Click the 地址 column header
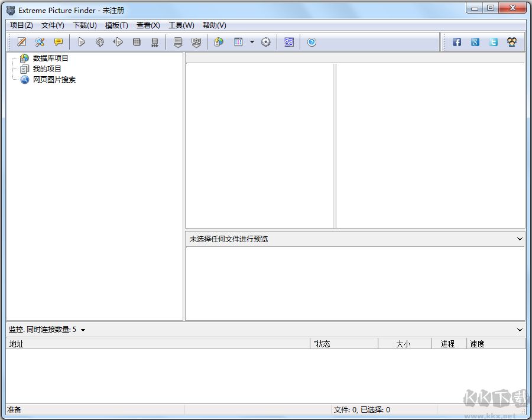 coord(16,343)
